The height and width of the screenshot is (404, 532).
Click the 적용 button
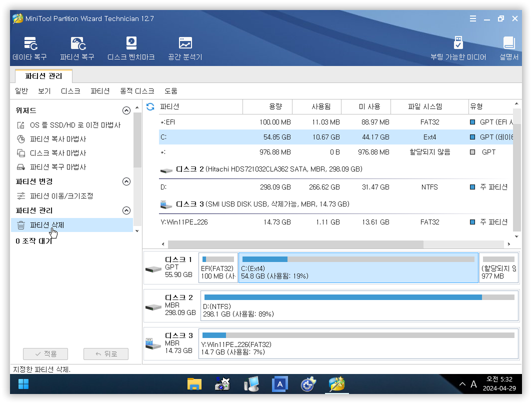pyautogui.click(x=45, y=354)
